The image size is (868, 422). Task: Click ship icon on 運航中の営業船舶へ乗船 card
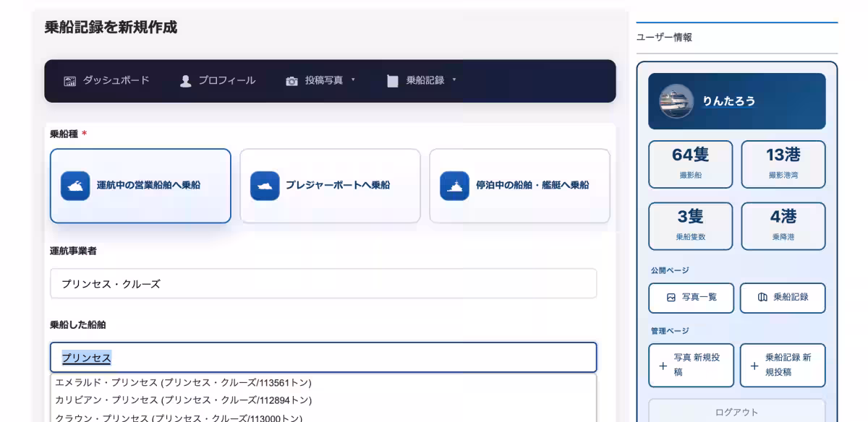coord(75,186)
